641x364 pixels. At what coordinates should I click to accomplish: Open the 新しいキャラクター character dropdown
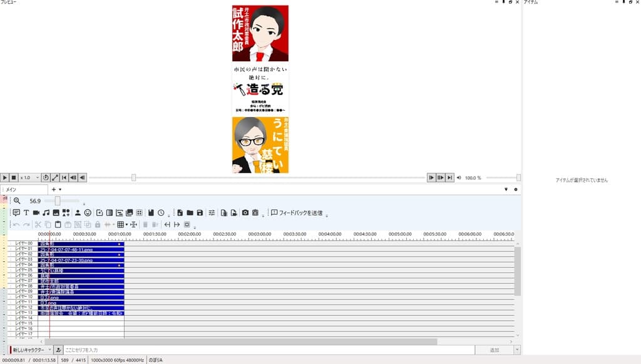click(31, 350)
